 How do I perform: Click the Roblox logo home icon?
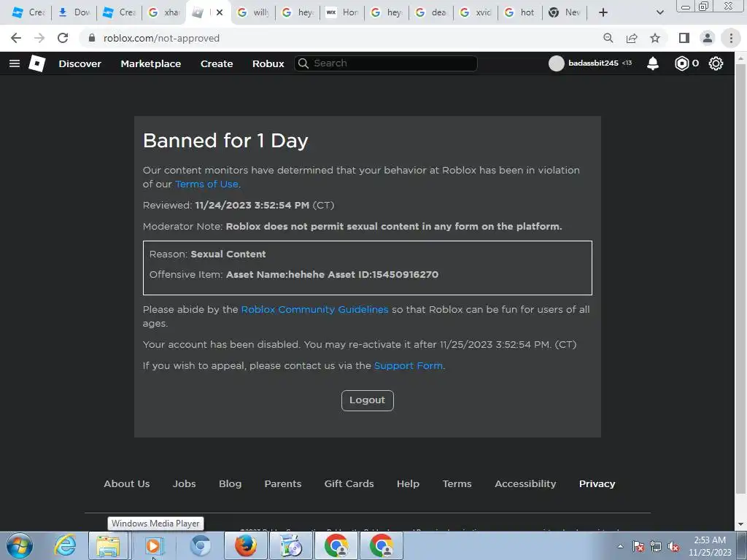point(36,63)
